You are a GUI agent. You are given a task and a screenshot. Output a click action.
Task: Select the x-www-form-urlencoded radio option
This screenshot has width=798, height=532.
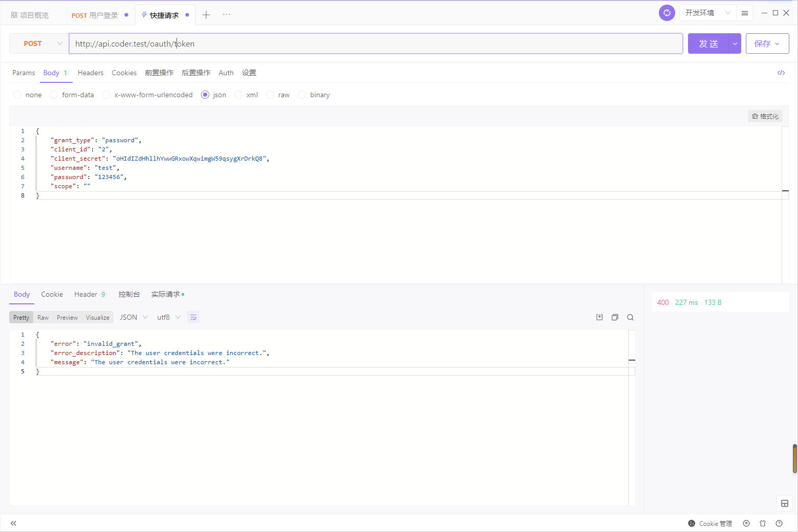coord(106,95)
